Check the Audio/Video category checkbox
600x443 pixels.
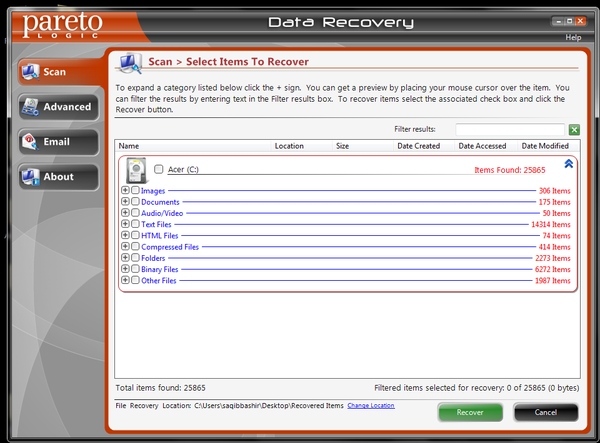135,212
